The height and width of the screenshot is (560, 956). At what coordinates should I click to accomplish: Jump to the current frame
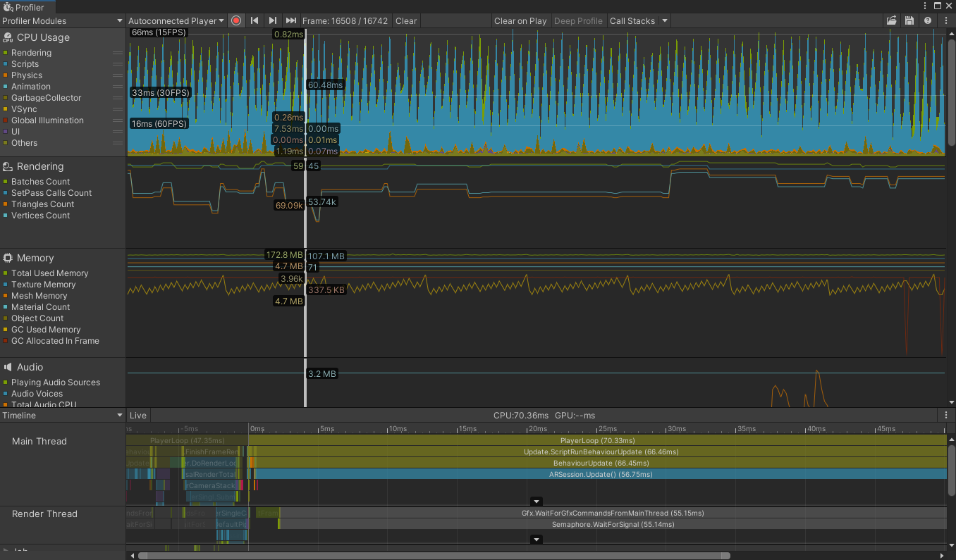291,20
